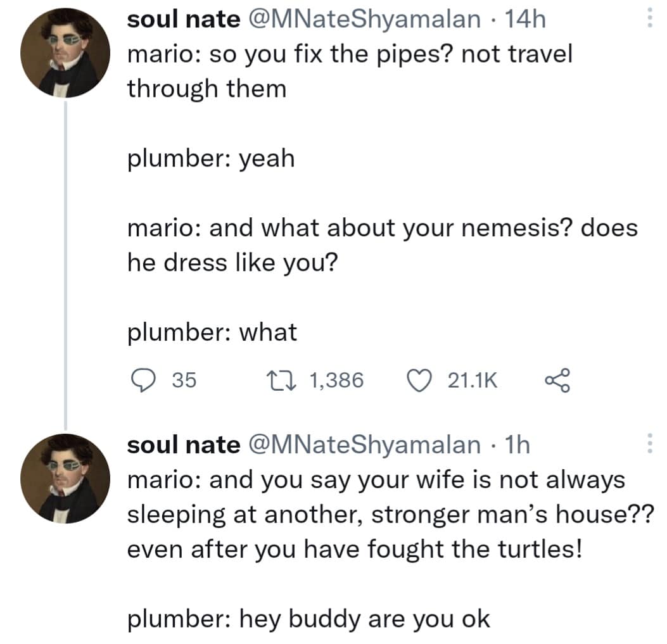View the 35 replies count
This screenshot has width=667, height=644.
coord(184,380)
